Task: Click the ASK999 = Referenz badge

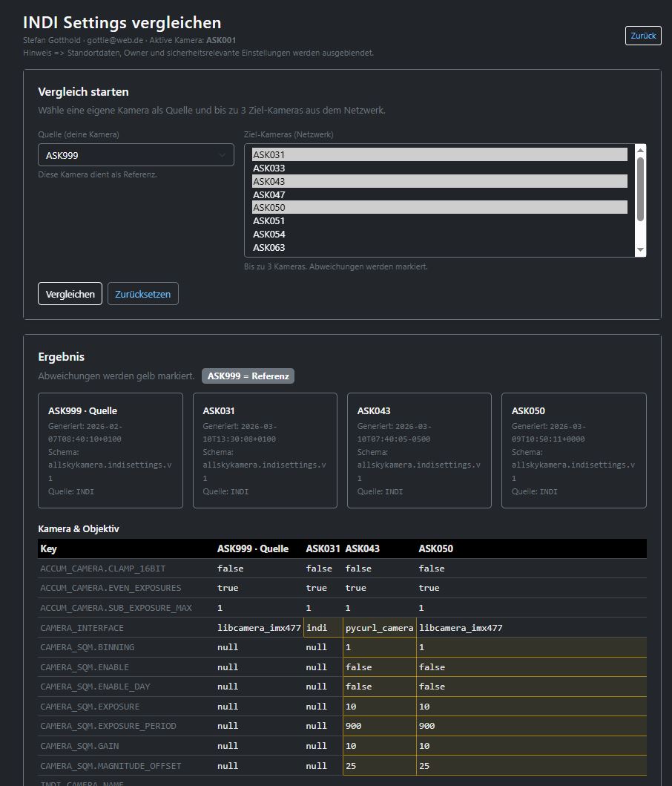Action: click(x=248, y=376)
